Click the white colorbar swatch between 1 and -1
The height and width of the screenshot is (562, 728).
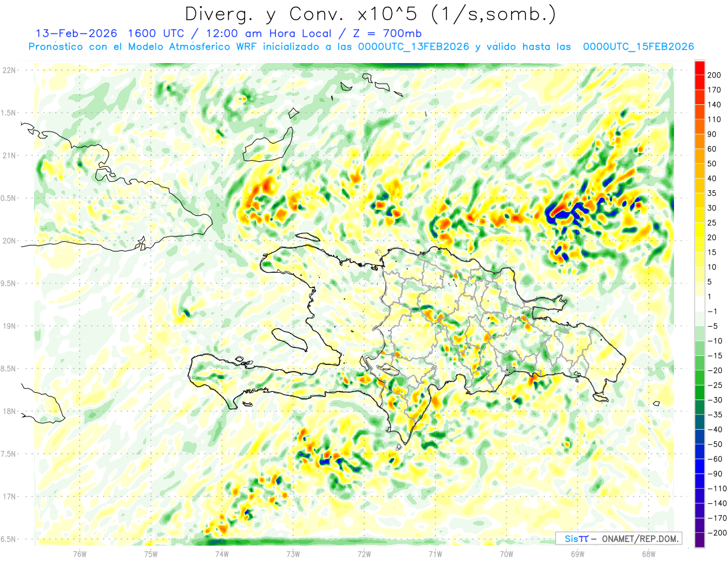pyautogui.click(x=699, y=304)
